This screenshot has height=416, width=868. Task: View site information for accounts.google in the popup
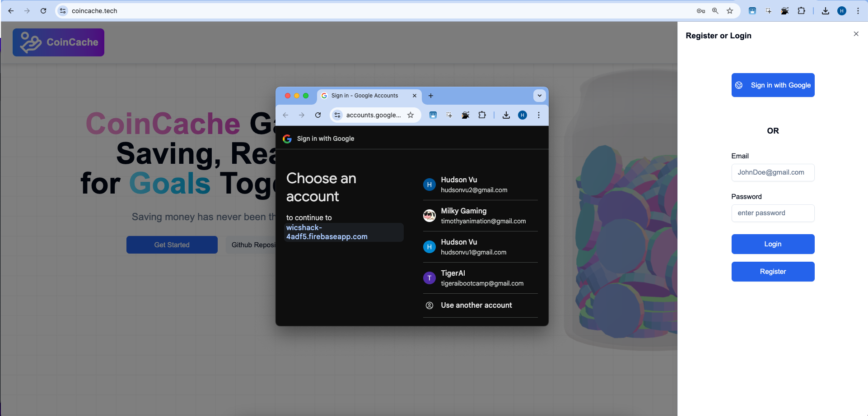pos(337,115)
